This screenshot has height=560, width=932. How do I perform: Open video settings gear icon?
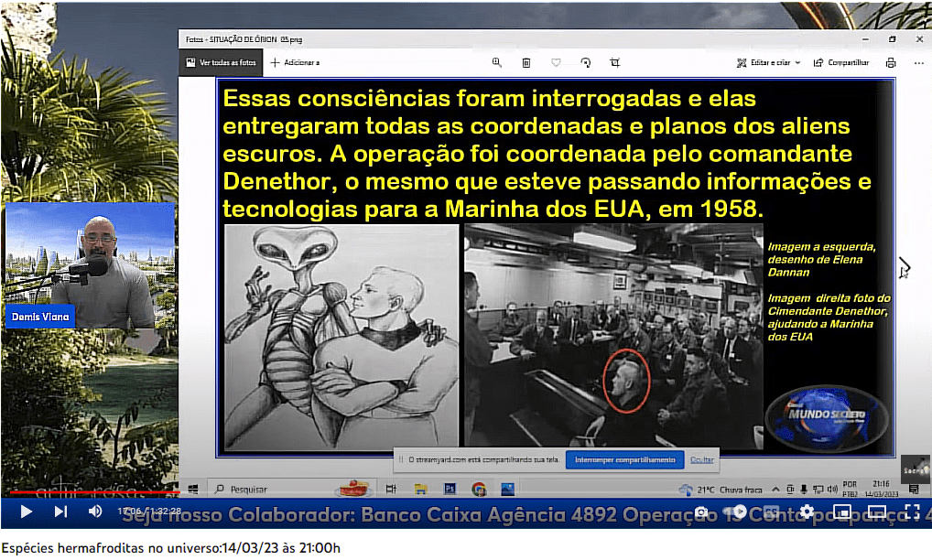pyautogui.click(x=807, y=512)
